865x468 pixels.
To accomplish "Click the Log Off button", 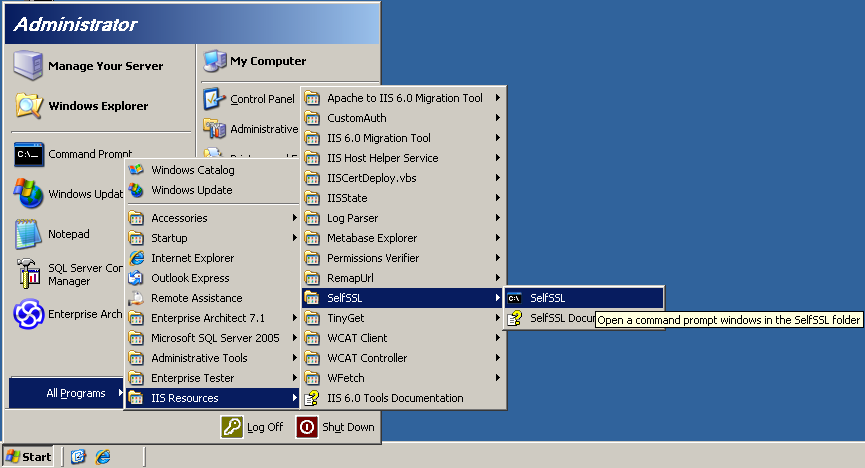I will pyautogui.click(x=253, y=427).
